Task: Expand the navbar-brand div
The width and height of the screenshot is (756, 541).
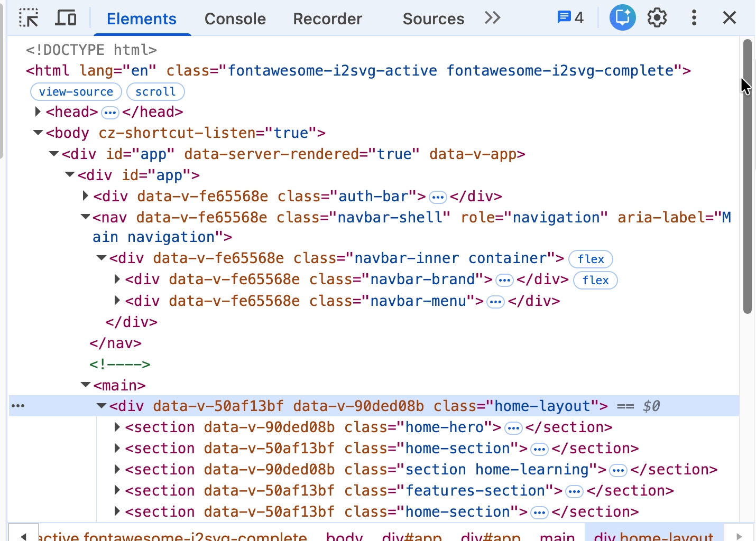Action: pyautogui.click(x=117, y=279)
